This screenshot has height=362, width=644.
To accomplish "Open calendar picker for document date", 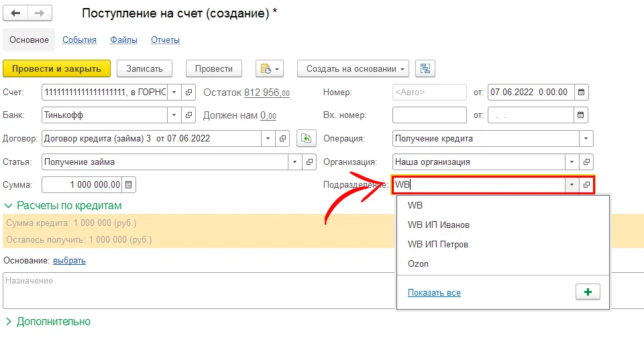I will click(581, 93).
